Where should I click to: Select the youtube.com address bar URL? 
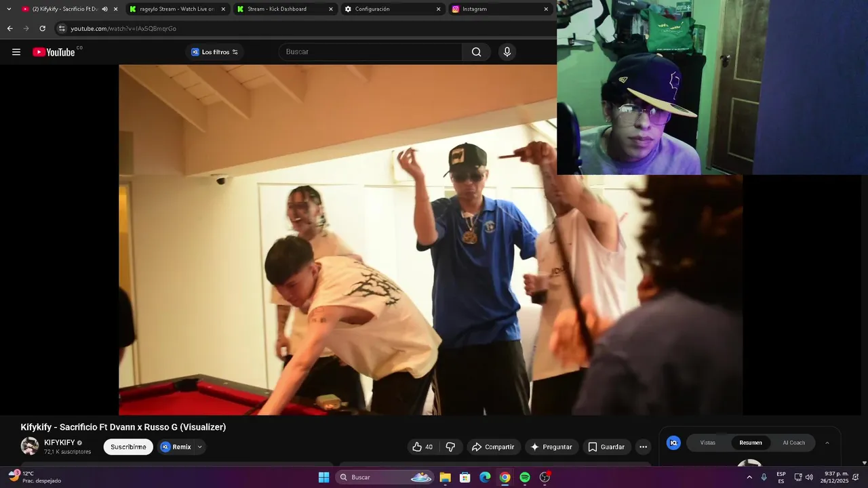pyautogui.click(x=123, y=28)
